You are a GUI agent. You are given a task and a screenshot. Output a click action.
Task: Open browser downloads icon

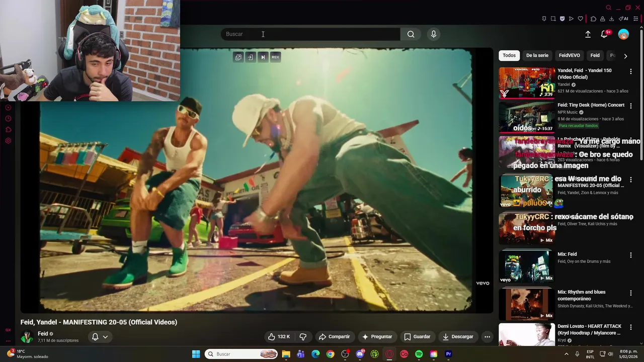coord(611,19)
